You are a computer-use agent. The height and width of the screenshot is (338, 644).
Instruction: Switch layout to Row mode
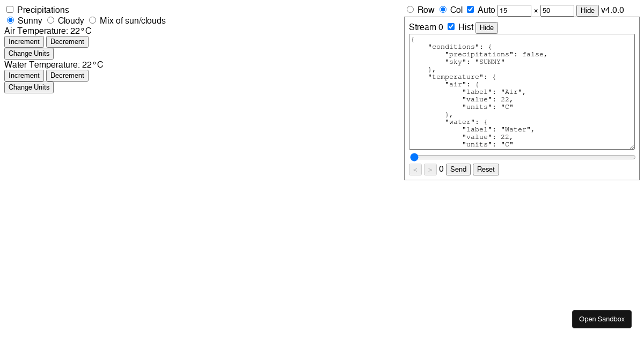410,9
